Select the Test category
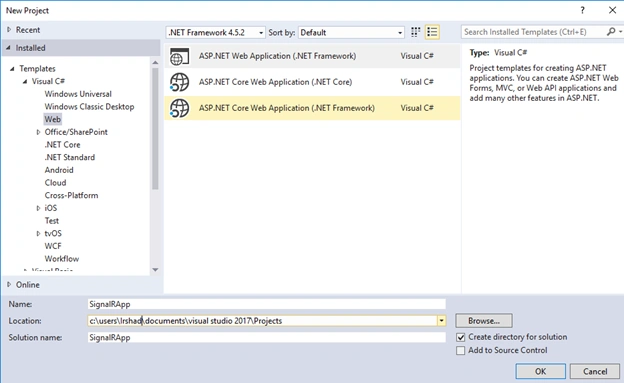 coord(52,221)
